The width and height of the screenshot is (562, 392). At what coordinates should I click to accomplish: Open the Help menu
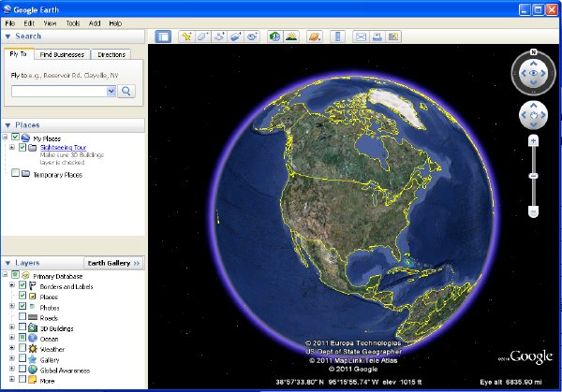pos(115,23)
